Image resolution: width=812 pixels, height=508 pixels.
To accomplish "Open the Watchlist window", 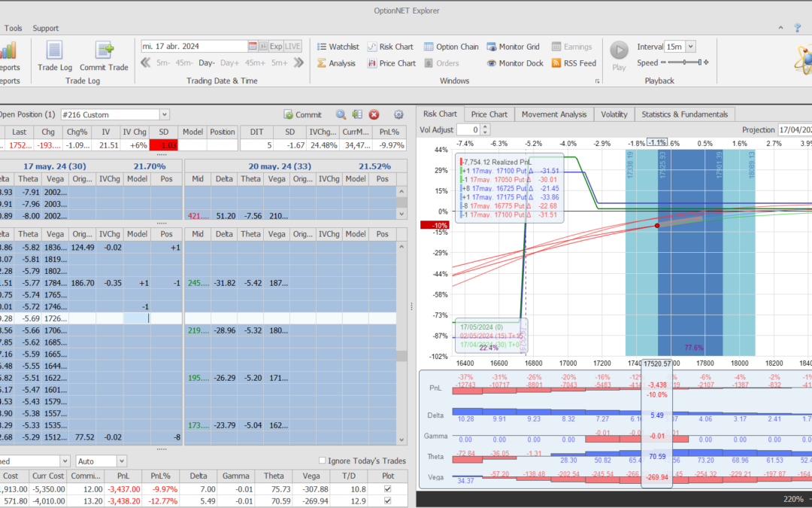I will tap(337, 47).
